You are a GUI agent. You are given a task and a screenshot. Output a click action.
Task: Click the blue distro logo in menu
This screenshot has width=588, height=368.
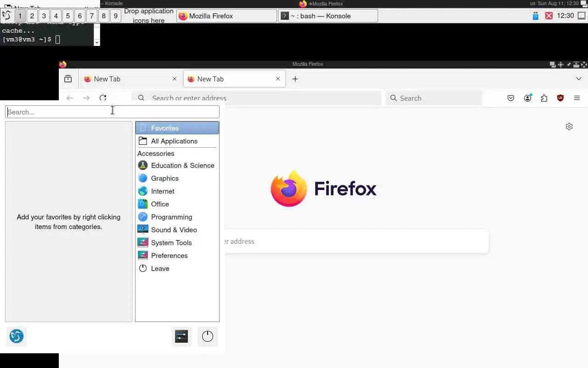pos(17,336)
